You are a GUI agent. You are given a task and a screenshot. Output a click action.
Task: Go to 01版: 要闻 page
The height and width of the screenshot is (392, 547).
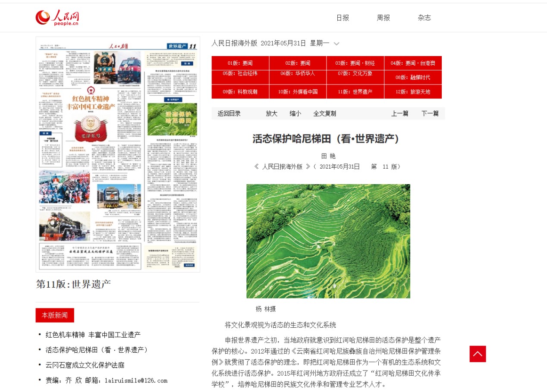point(240,63)
